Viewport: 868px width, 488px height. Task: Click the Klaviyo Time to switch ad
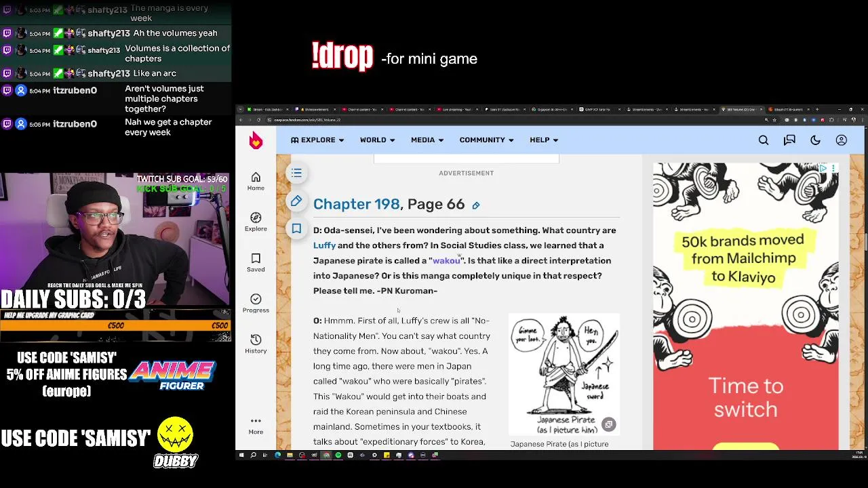click(745, 308)
